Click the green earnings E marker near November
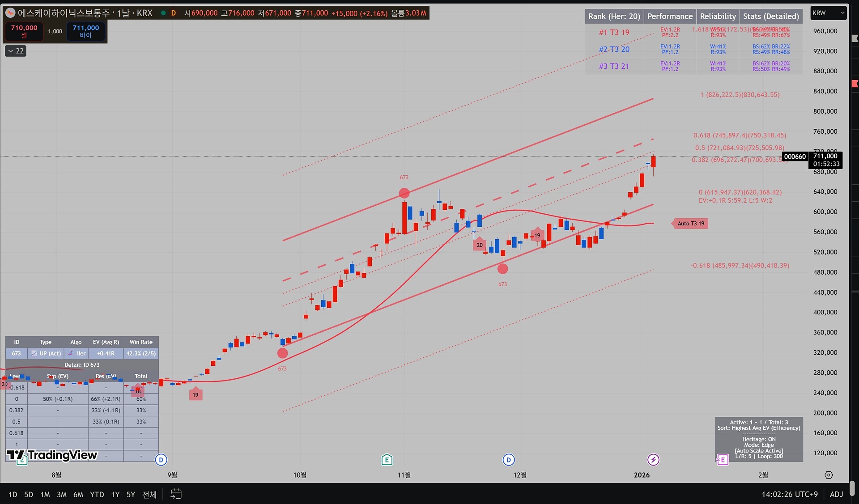This screenshot has height=504, width=859. 387,459
